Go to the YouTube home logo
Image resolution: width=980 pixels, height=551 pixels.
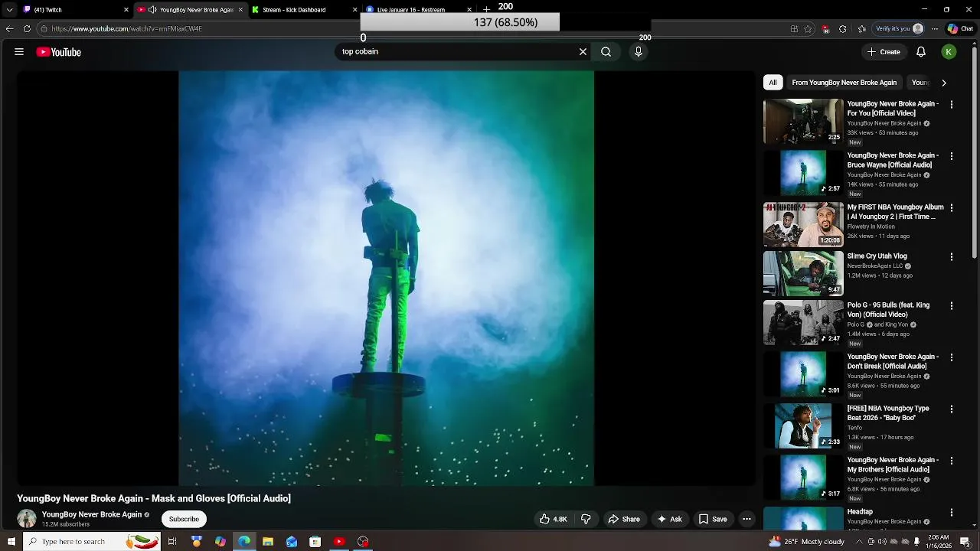58,52
